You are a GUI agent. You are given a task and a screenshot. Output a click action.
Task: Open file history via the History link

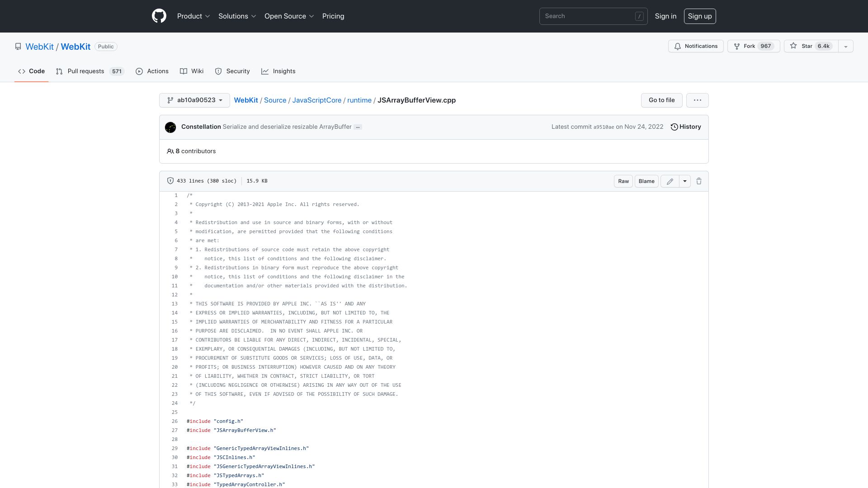686,127
